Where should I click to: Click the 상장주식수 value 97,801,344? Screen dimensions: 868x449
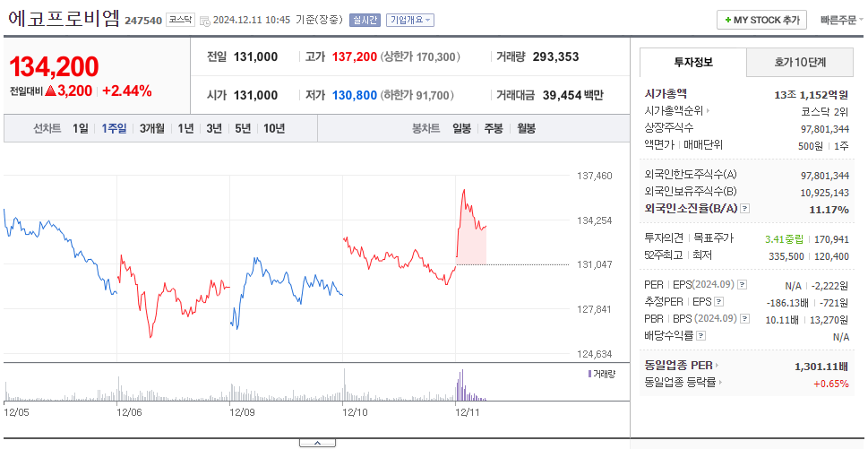pyautogui.click(x=825, y=128)
